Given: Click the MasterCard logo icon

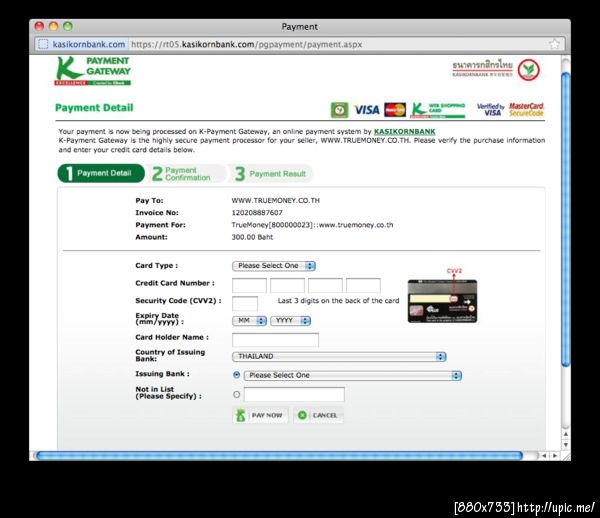Looking at the screenshot, I should 395,110.
